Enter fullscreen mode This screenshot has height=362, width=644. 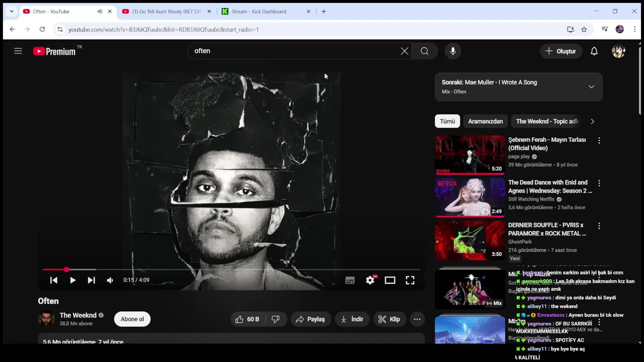point(410,280)
